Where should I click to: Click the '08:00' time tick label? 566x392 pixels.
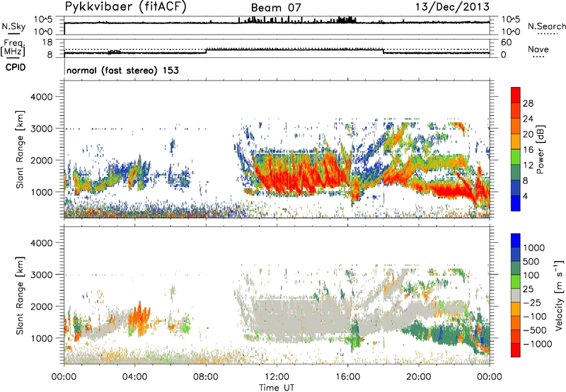click(x=206, y=377)
